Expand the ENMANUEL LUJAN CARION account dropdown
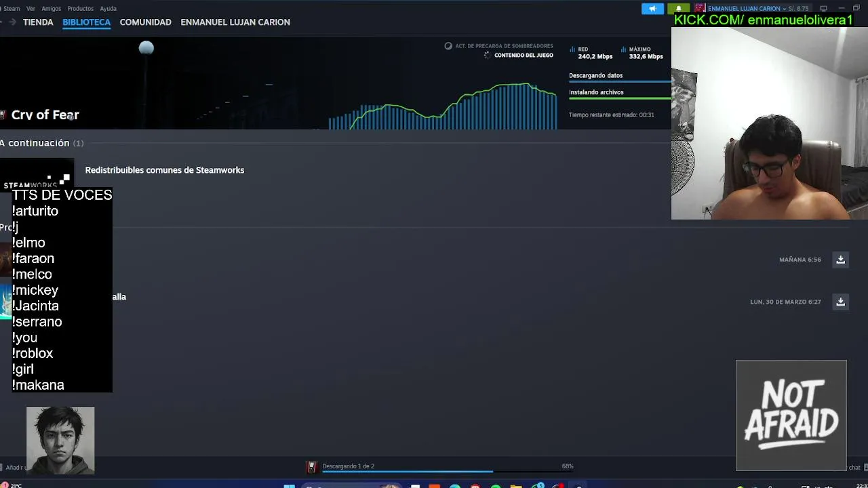This screenshot has width=868, height=488. point(747,8)
